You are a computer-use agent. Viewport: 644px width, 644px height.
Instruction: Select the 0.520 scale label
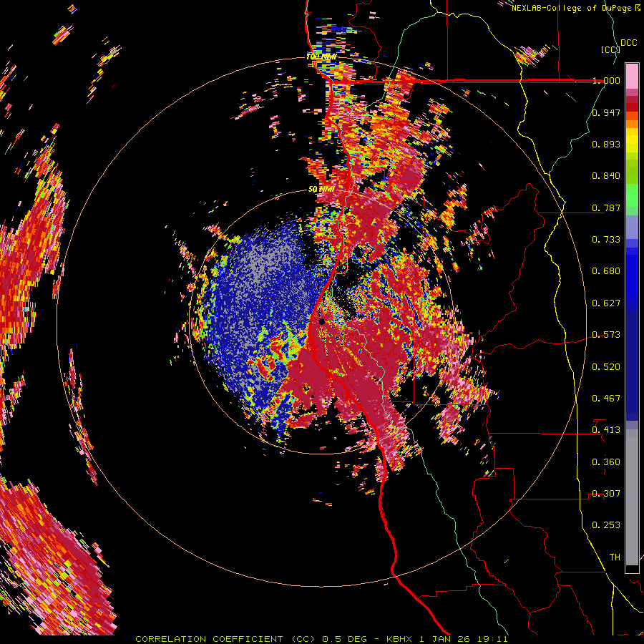point(606,367)
